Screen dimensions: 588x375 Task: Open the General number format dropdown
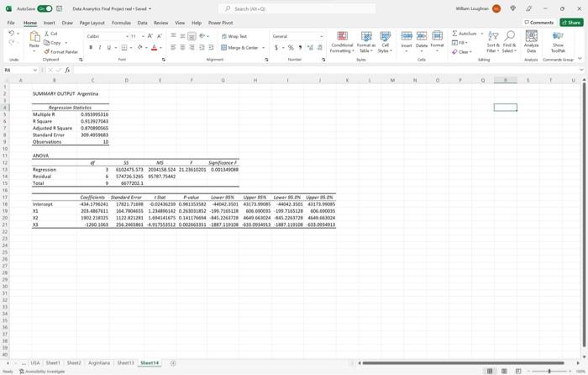(322, 36)
